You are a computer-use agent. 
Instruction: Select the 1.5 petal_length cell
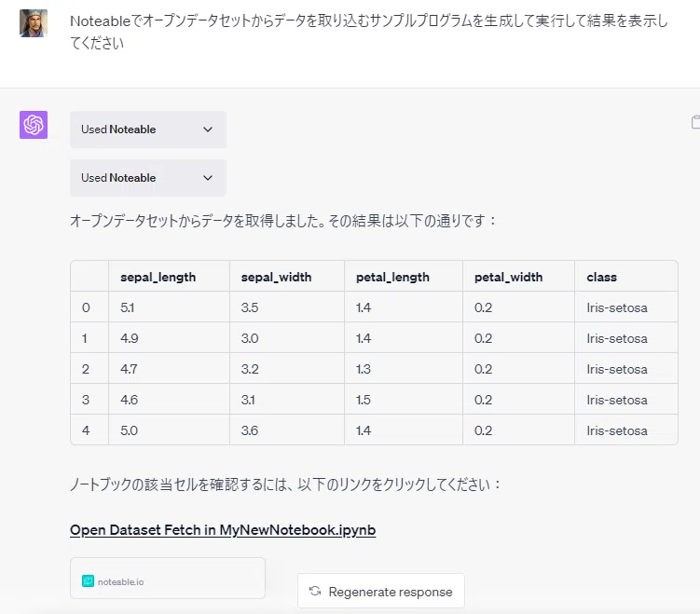404,400
